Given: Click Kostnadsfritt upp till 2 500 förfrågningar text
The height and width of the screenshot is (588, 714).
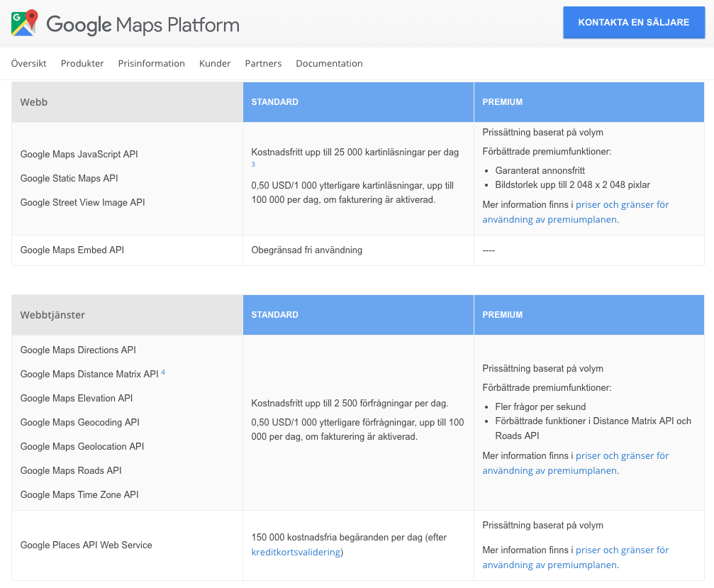Looking at the screenshot, I should click(x=350, y=403).
